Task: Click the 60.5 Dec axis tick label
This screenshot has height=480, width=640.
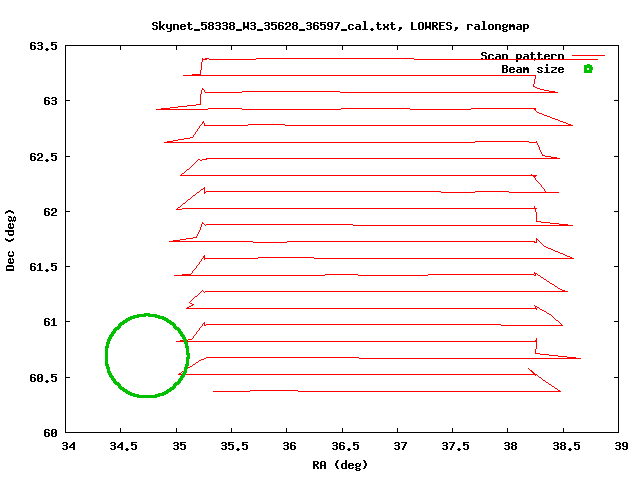Action: (43, 378)
